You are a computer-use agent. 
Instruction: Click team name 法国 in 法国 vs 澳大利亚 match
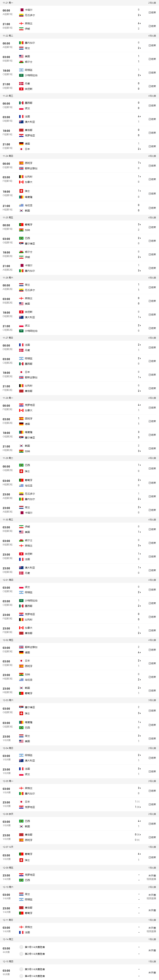[x=27, y=116]
